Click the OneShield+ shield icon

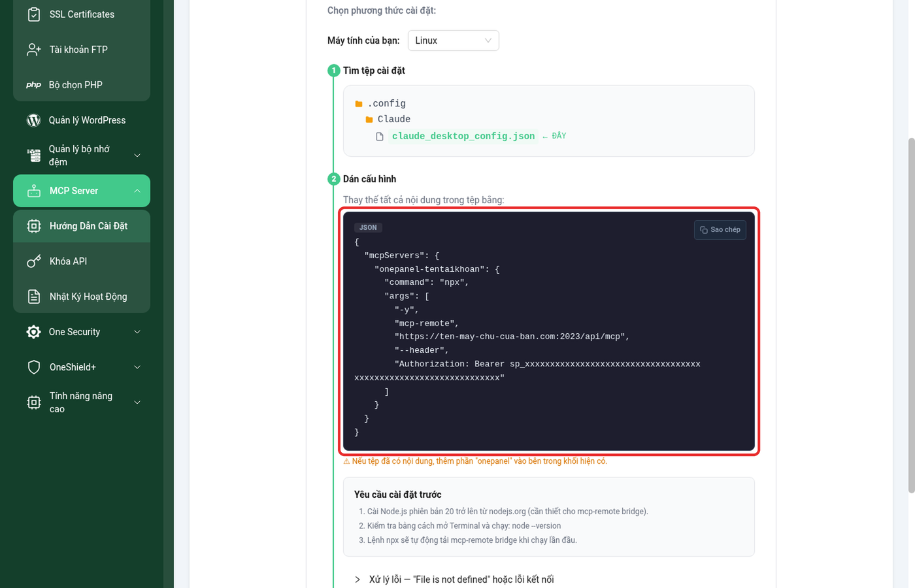pos(34,367)
